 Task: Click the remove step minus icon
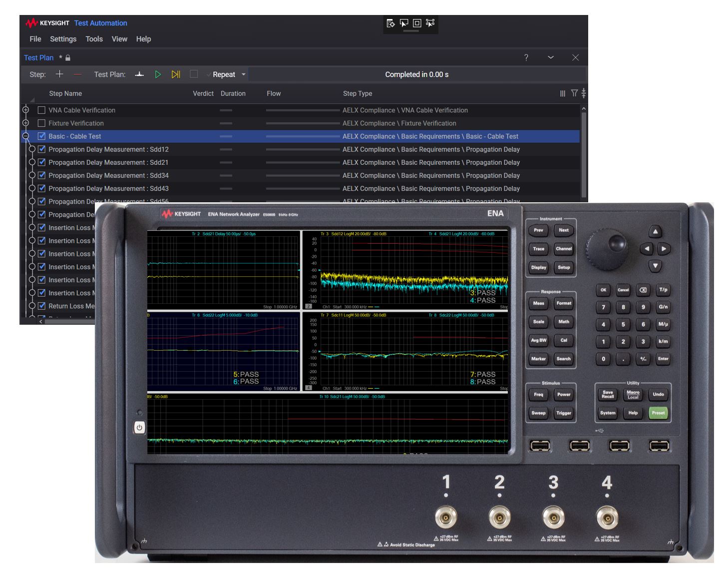pyautogui.click(x=77, y=74)
